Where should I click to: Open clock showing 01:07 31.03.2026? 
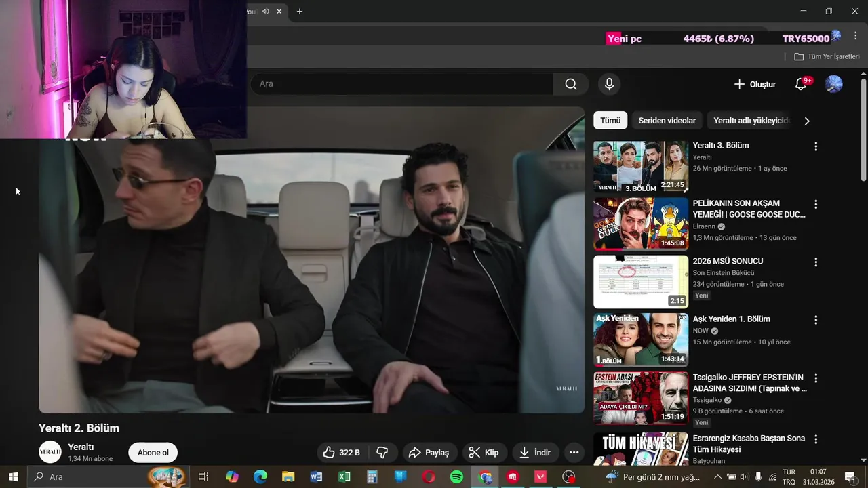(818, 476)
